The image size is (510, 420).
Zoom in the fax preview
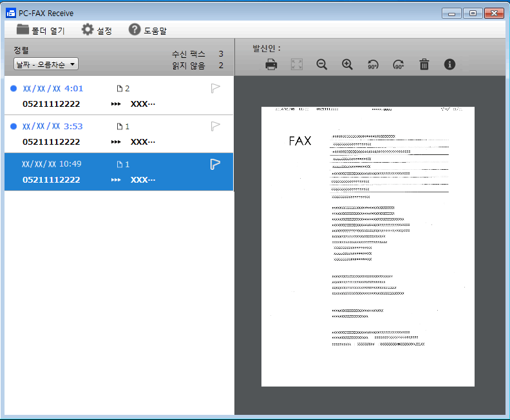click(x=347, y=64)
